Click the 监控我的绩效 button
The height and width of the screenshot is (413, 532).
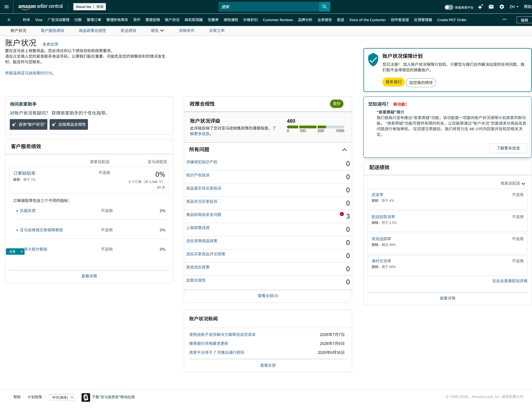[421, 83]
